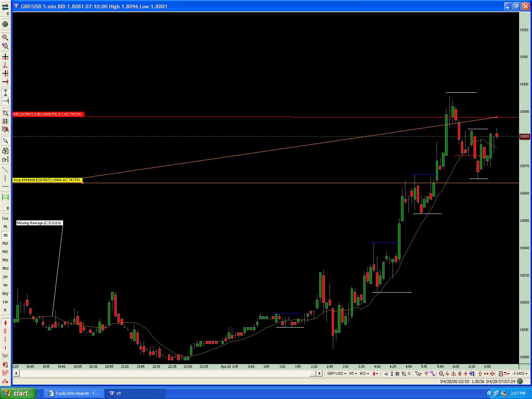This screenshot has width=532, height=399.
Task: Select the zoom in magnifier in left toolbar
Action: tap(5, 37)
